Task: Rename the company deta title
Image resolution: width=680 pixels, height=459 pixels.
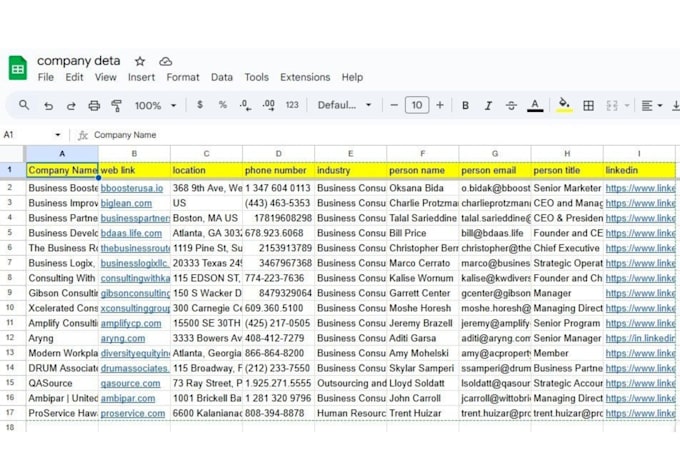Action: click(x=78, y=61)
